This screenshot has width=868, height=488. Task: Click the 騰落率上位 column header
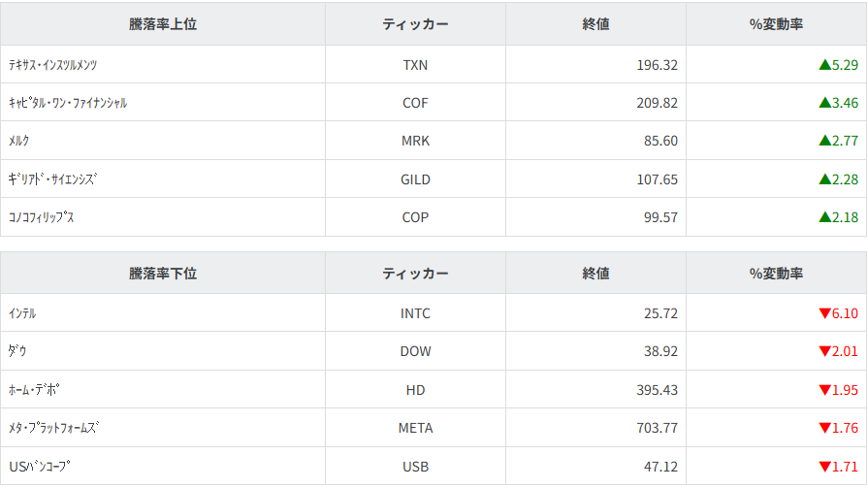163,24
